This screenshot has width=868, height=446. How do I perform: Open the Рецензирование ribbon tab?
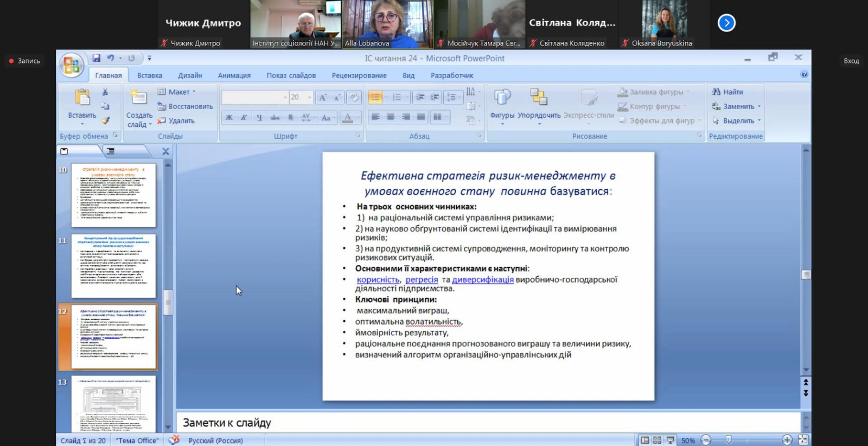tap(359, 75)
